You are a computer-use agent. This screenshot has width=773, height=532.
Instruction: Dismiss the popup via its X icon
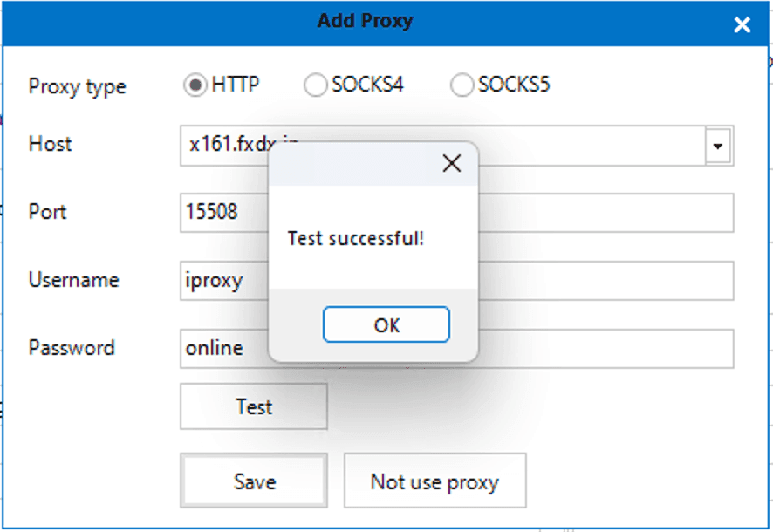point(452,163)
